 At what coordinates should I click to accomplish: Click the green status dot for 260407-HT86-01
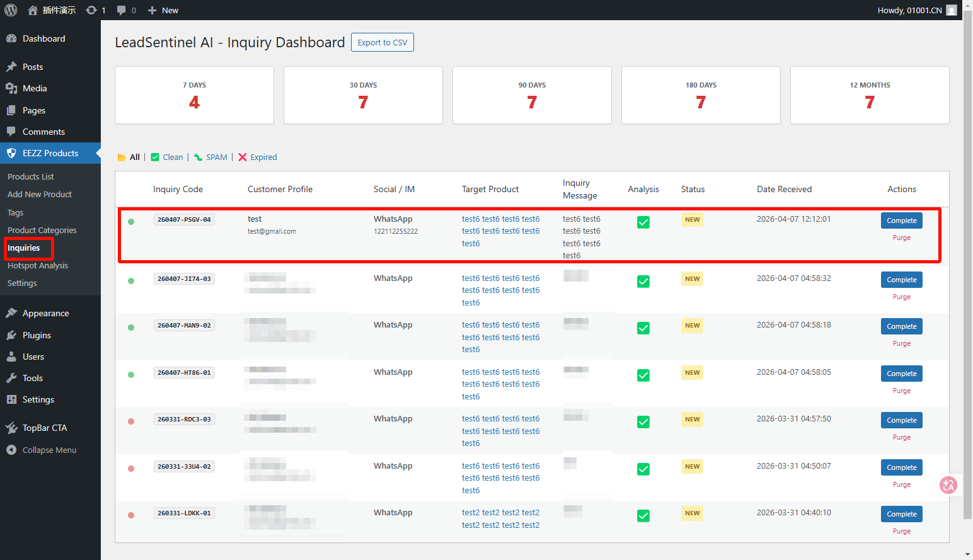pos(131,375)
